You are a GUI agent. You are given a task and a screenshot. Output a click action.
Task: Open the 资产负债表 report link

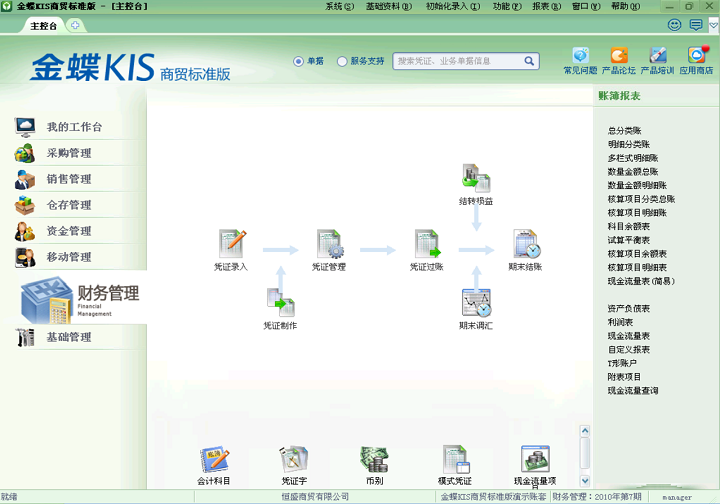[x=628, y=308]
